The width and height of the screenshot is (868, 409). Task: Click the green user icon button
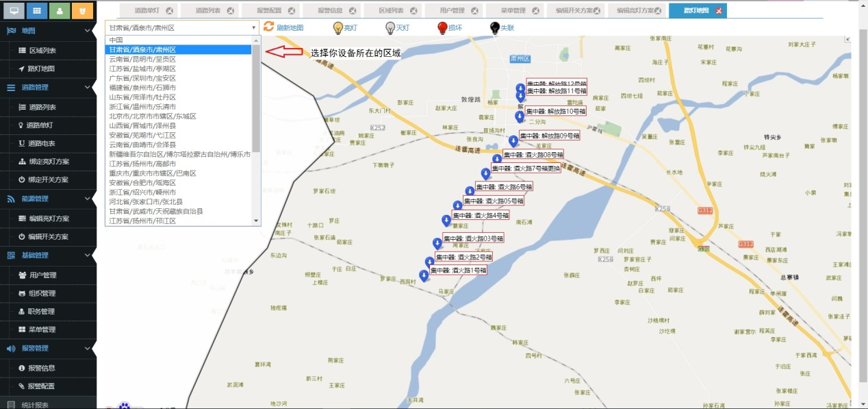point(60,11)
